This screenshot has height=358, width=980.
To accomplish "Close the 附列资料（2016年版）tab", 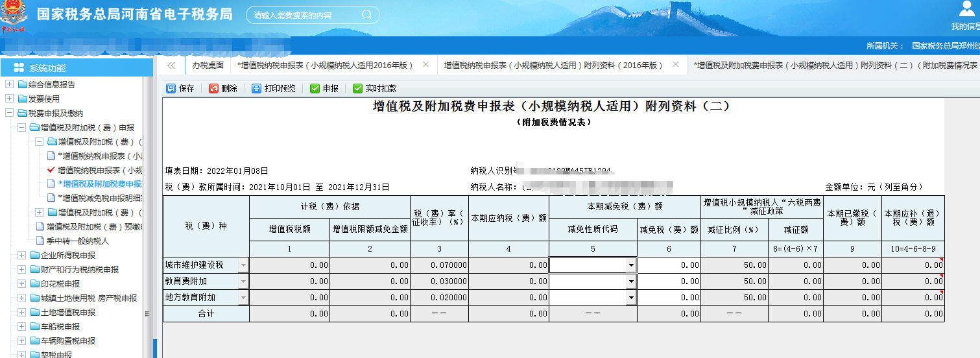I will 675,65.
